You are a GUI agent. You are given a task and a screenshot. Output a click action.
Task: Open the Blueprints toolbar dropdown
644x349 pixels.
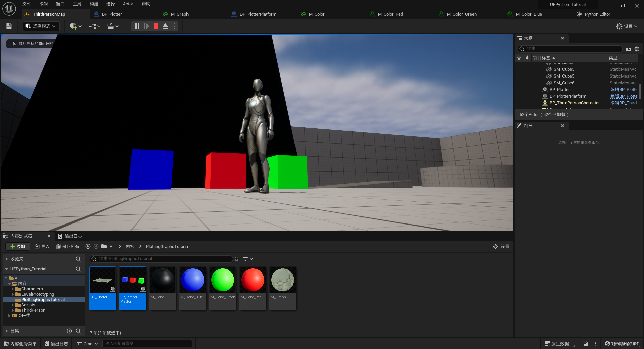pos(95,26)
